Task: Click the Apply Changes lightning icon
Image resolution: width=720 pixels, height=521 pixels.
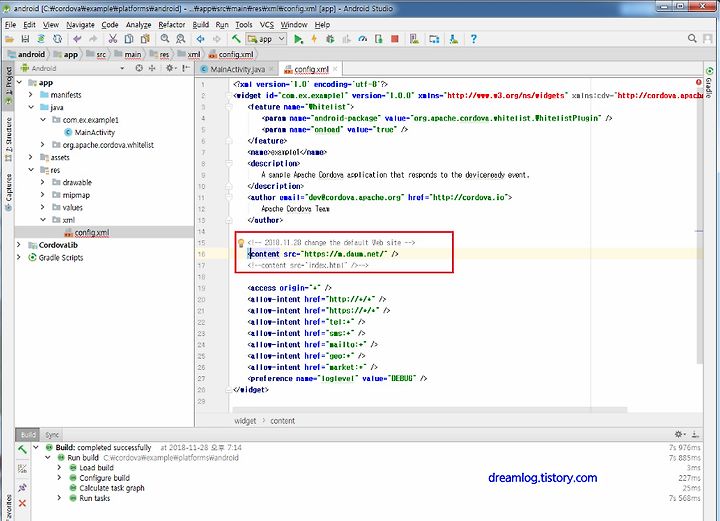Action: (314, 39)
